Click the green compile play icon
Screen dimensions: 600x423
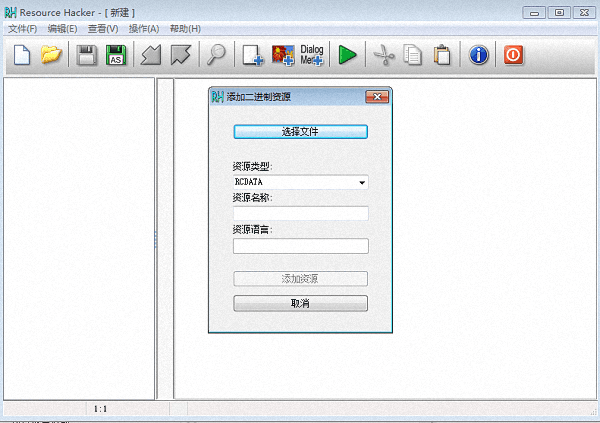(x=347, y=55)
